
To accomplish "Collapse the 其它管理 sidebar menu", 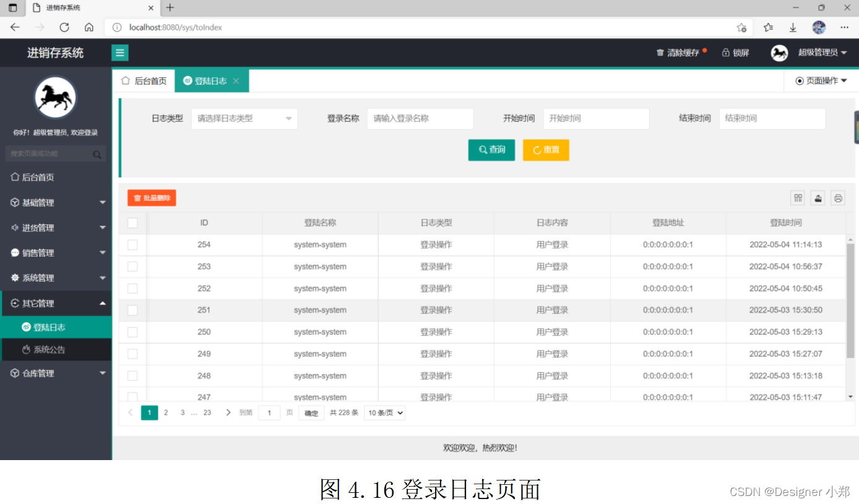I will (56, 304).
